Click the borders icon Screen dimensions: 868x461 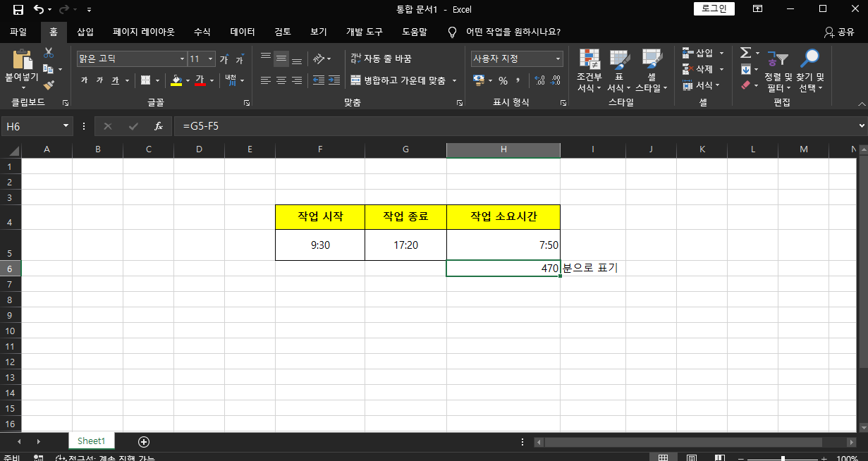pos(145,80)
